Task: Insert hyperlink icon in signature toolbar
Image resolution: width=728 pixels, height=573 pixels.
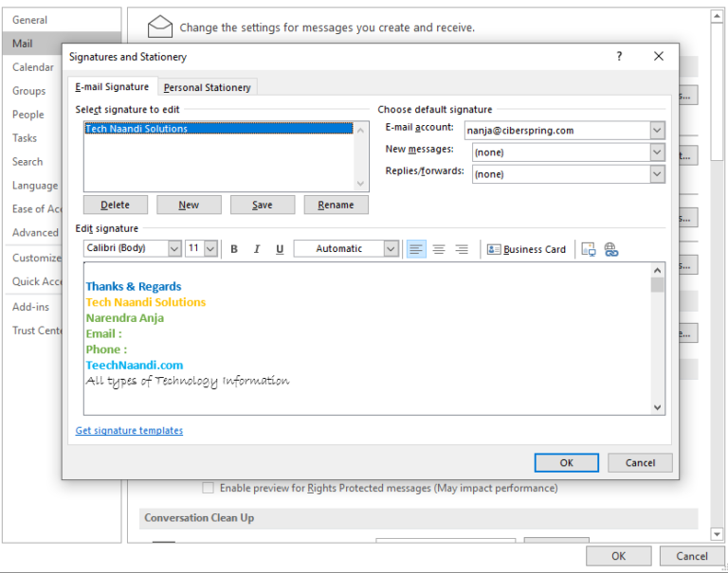Action: pos(611,249)
